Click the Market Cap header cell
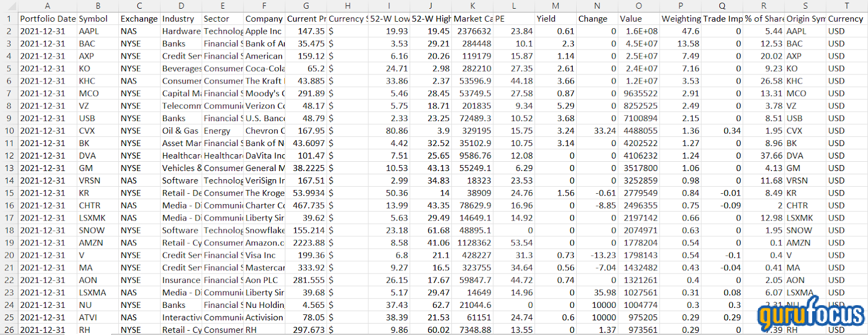The width and height of the screenshot is (868, 335). tap(473, 19)
